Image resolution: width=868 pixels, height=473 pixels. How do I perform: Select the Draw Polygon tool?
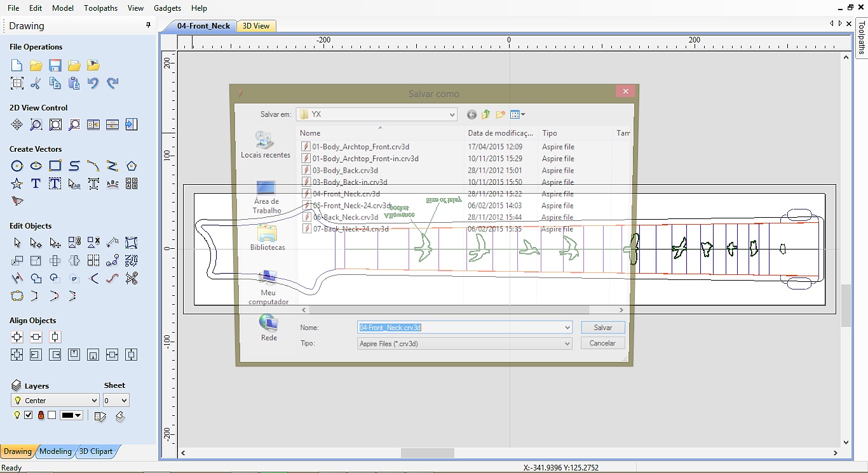[x=132, y=166]
